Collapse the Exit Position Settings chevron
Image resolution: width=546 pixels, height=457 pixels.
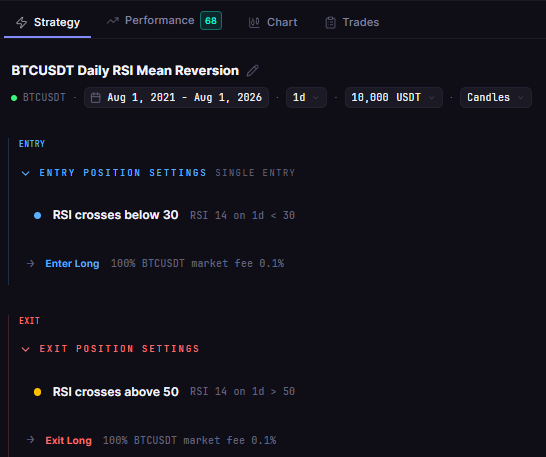click(x=25, y=349)
